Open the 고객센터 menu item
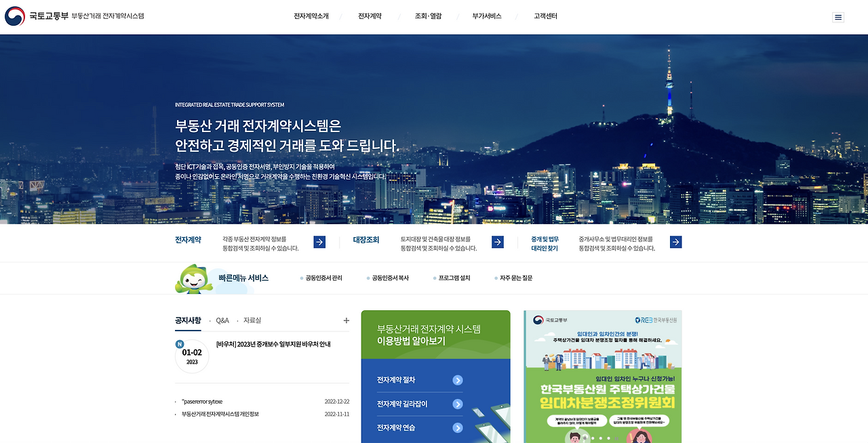This screenshot has width=868, height=443. pyautogui.click(x=545, y=15)
